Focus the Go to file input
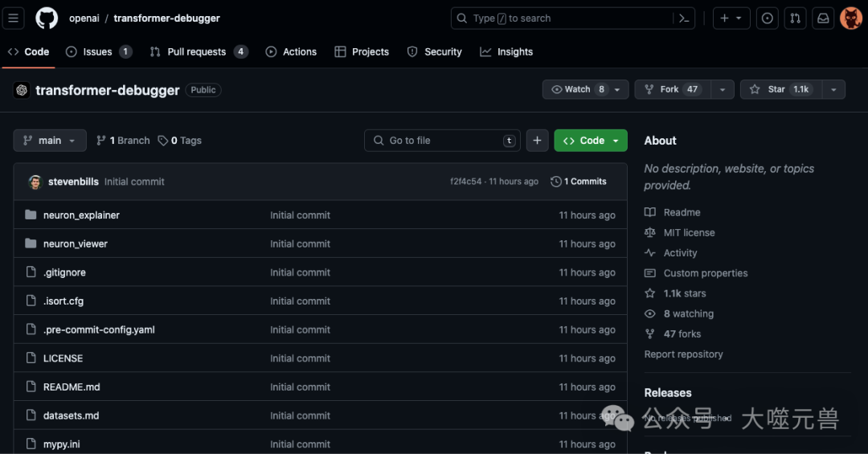Screen dimensions: 868x454 tap(442, 141)
